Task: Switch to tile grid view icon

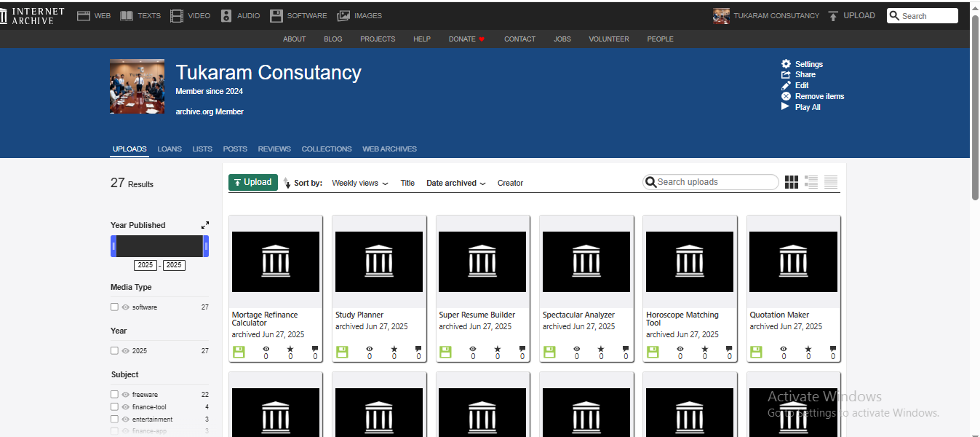Action: (792, 182)
